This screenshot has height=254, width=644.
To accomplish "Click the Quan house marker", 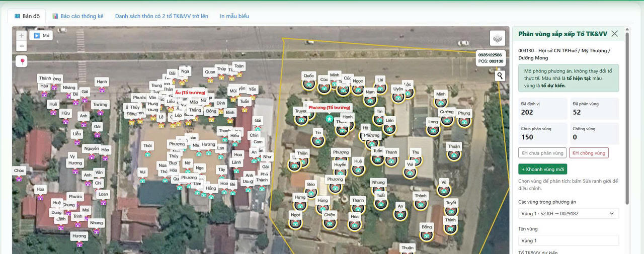I will [x=210, y=79].
